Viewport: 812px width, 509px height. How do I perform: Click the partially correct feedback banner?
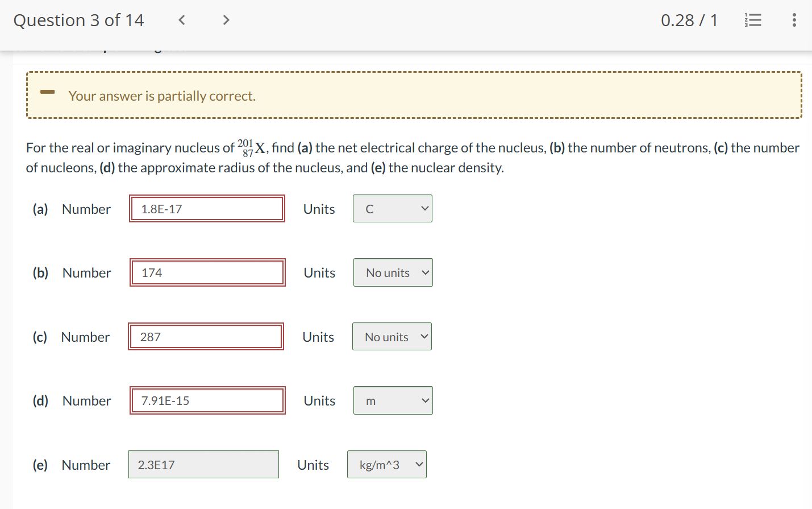pos(415,95)
